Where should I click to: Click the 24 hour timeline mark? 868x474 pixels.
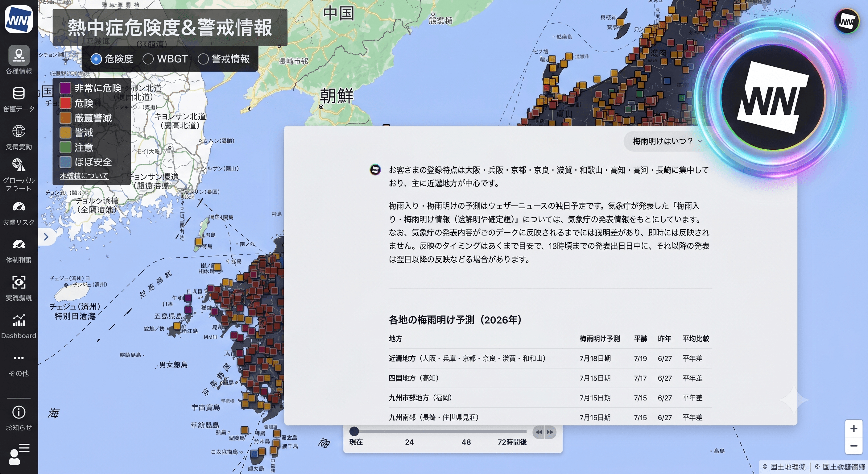tap(409, 442)
